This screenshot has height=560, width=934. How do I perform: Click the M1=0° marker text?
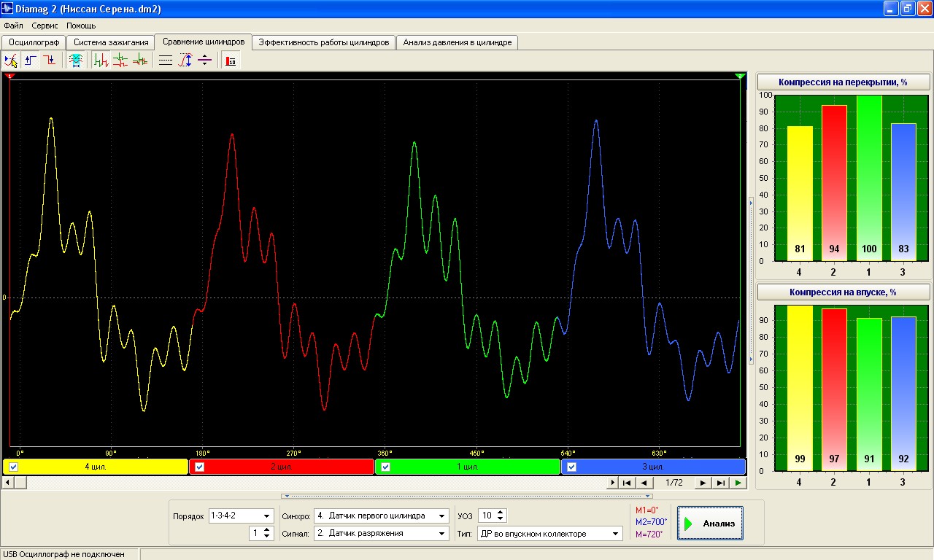point(647,510)
